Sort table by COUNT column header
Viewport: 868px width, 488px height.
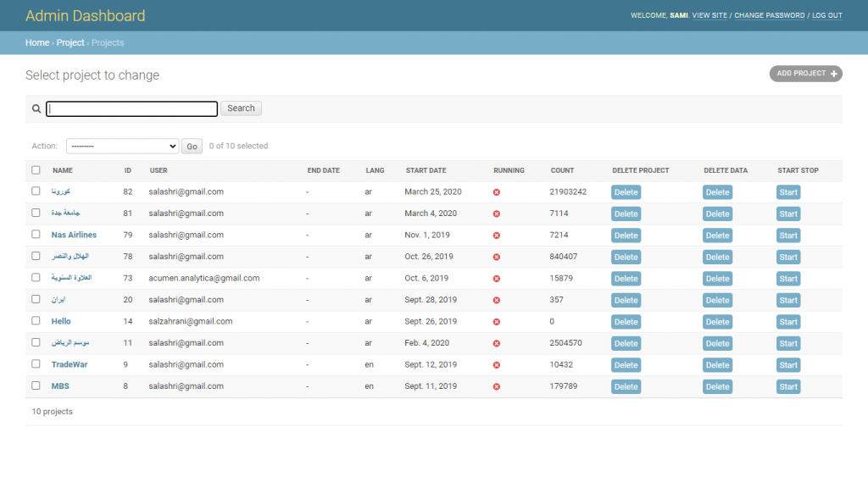point(563,170)
